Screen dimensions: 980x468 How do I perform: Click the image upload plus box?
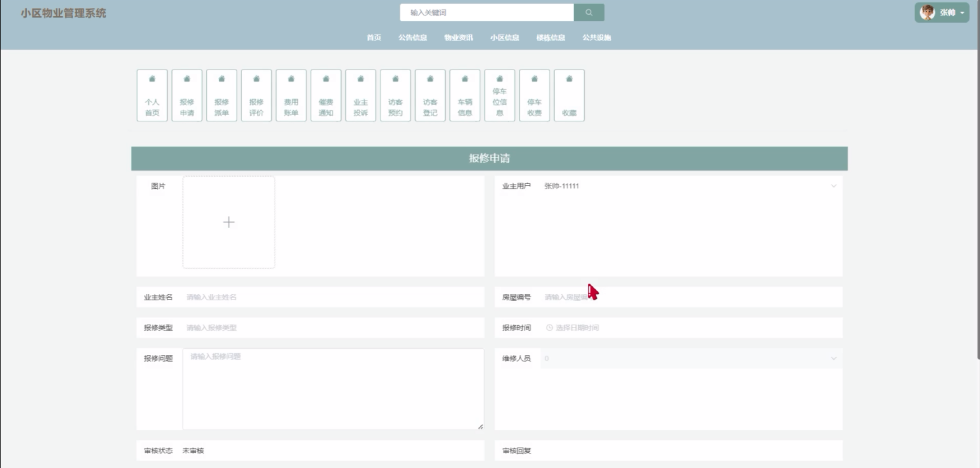tap(229, 222)
